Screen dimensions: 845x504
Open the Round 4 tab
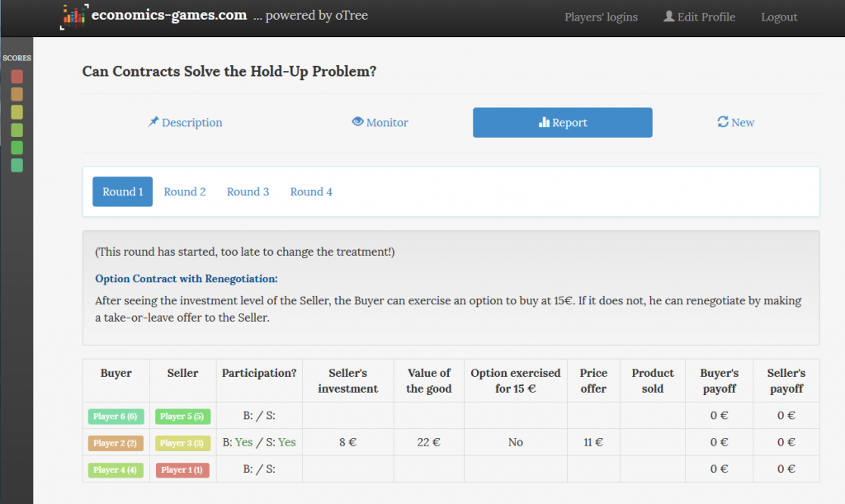pyautogui.click(x=311, y=191)
